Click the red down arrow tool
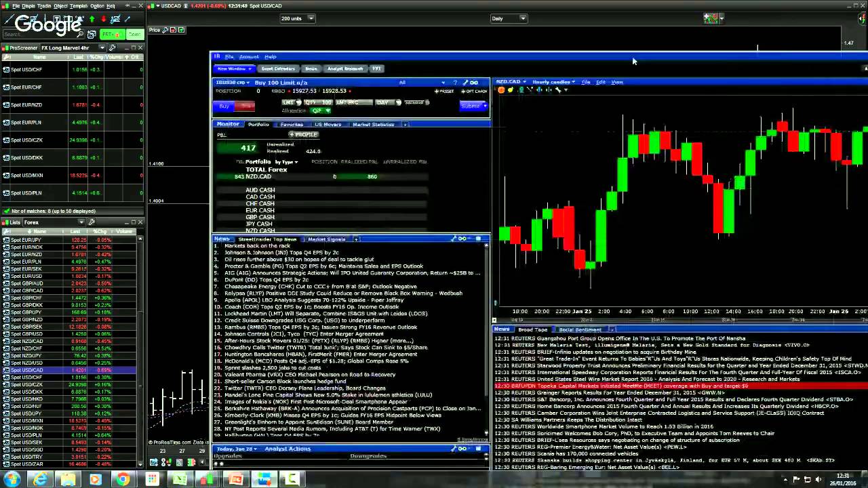The width and height of the screenshot is (868, 488). pyautogui.click(x=104, y=19)
